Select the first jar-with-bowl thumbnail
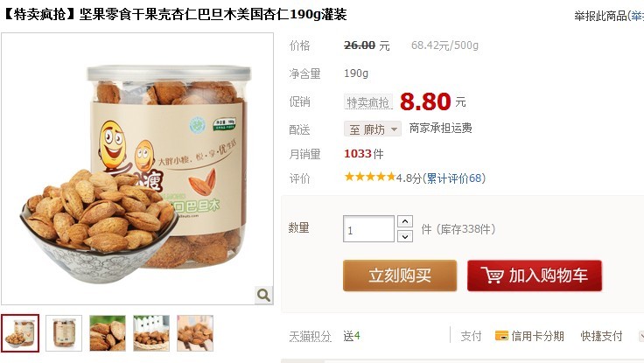Image resolution: width=644 pixels, height=363 pixels. click(20, 333)
